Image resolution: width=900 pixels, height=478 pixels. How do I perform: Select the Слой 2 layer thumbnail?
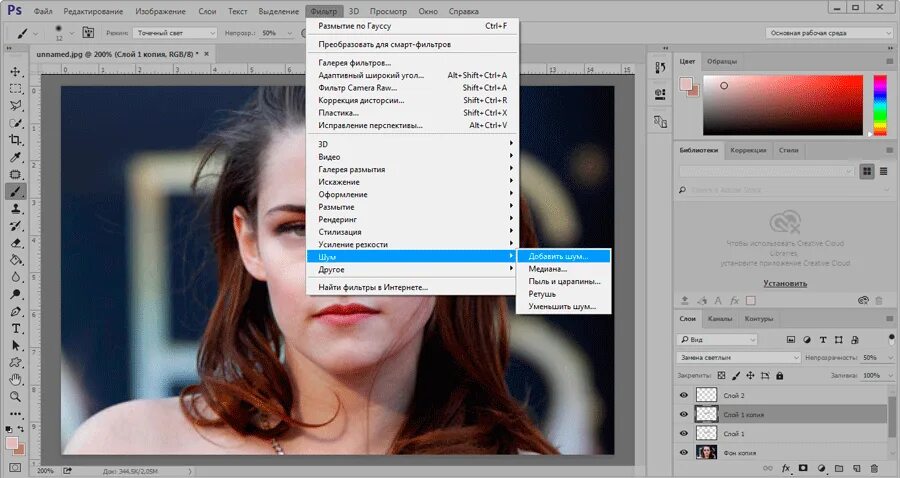(706, 395)
